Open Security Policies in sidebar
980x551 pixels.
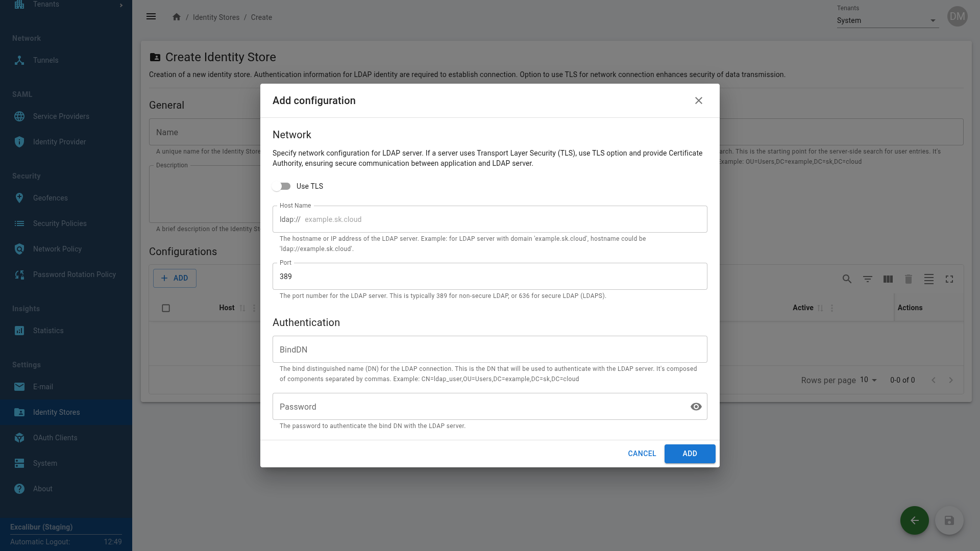60,223
